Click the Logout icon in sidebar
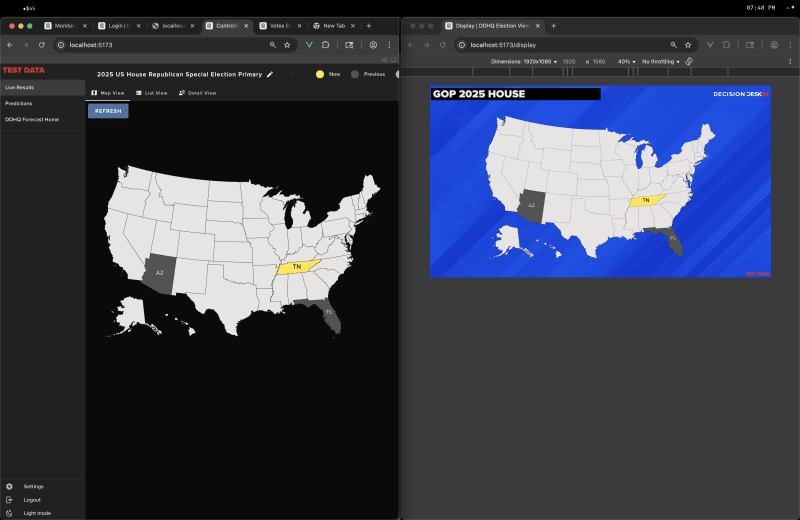The width and height of the screenshot is (800, 520). [x=9, y=500]
